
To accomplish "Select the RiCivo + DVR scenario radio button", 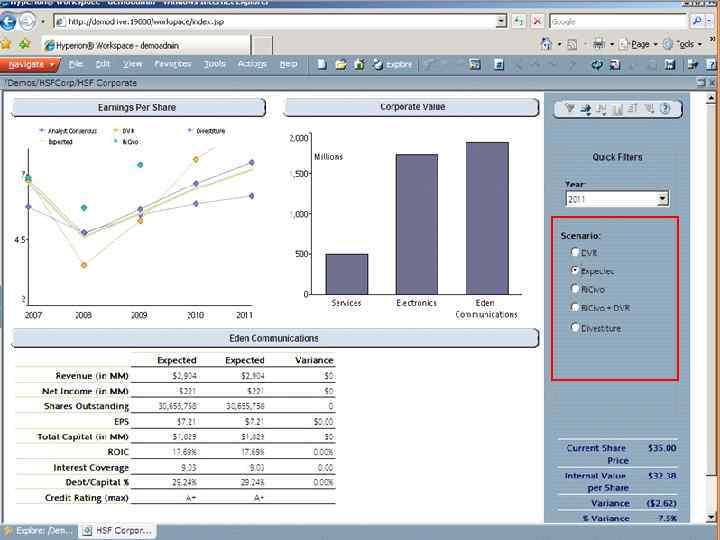I will (x=575, y=307).
